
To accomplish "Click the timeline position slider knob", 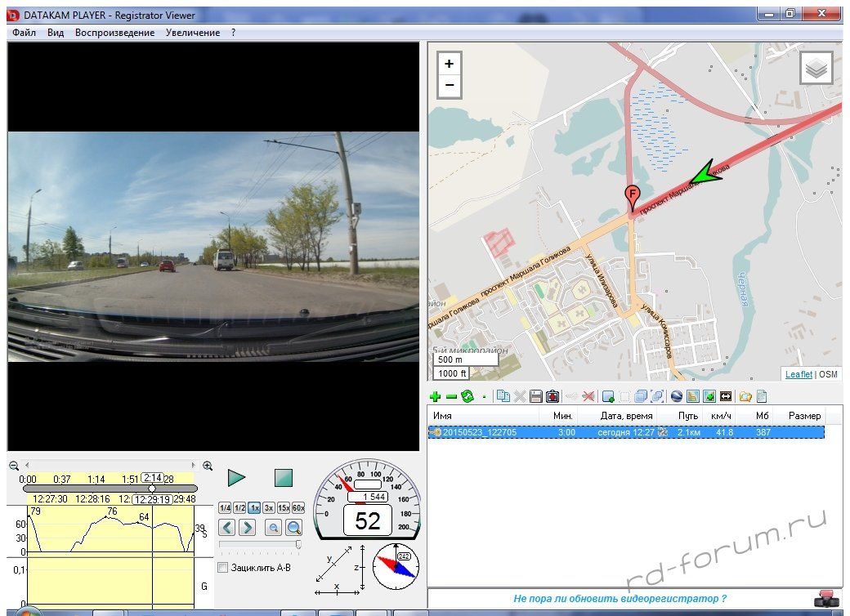I will click(x=152, y=489).
